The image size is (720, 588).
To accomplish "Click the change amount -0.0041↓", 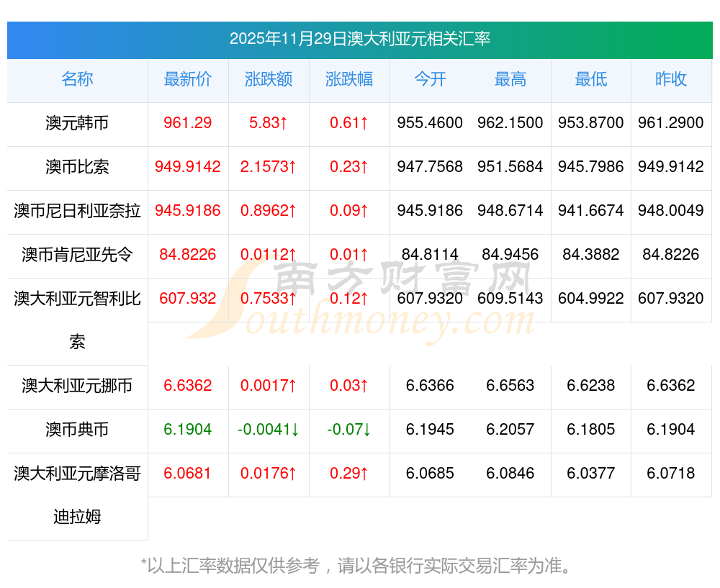I will 269,430.
